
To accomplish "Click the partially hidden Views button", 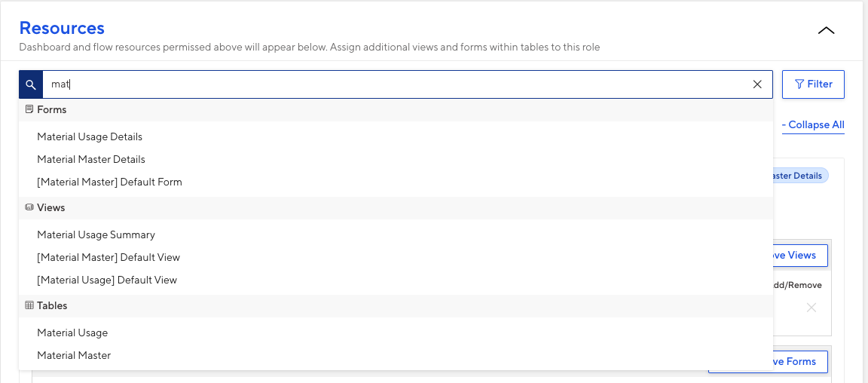I will click(800, 255).
